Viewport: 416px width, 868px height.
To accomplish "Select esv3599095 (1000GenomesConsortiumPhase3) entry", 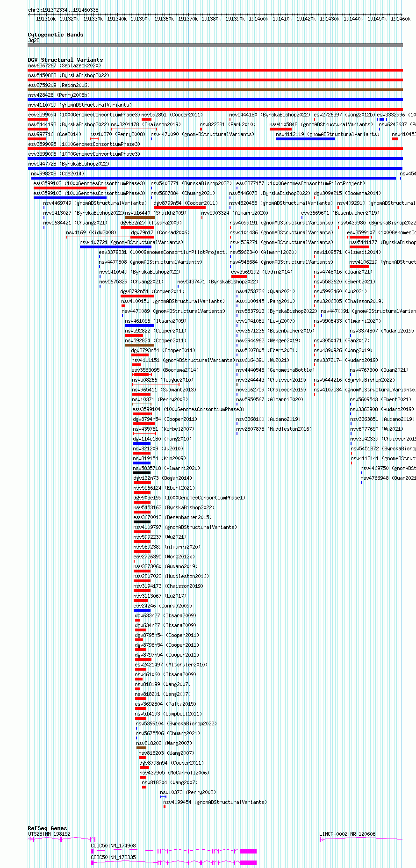I will pos(84,145).
